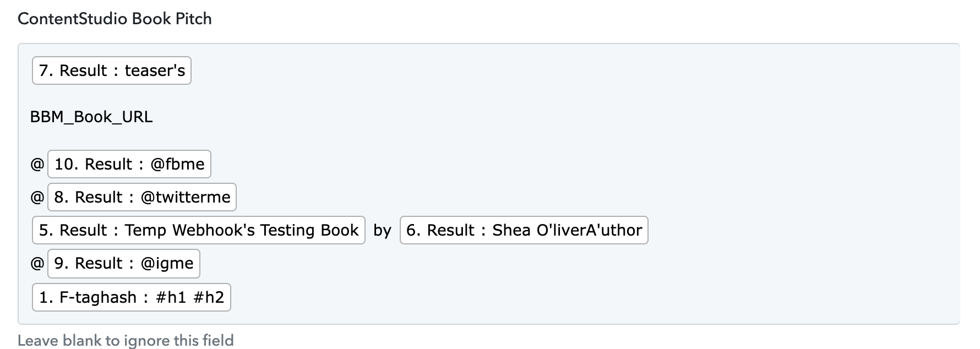The height and width of the screenshot is (349, 980).
Task: Click the @ symbol before the @igme pill
Action: click(x=37, y=263)
